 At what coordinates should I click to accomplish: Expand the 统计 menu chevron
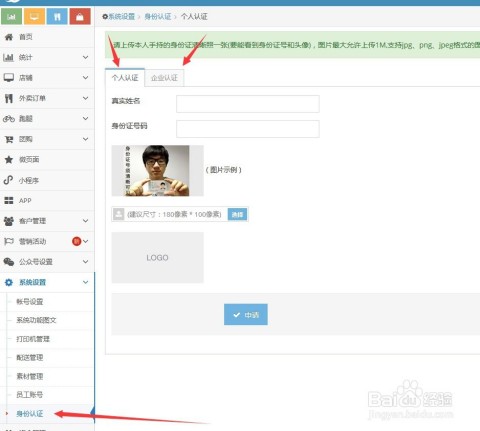(x=86, y=57)
